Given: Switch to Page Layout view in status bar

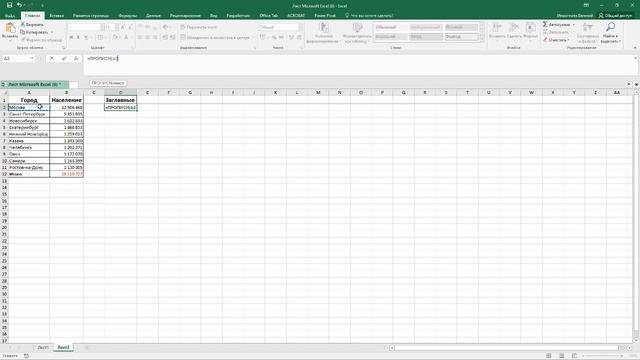Looking at the screenshot, I should pyautogui.click(x=562, y=356).
